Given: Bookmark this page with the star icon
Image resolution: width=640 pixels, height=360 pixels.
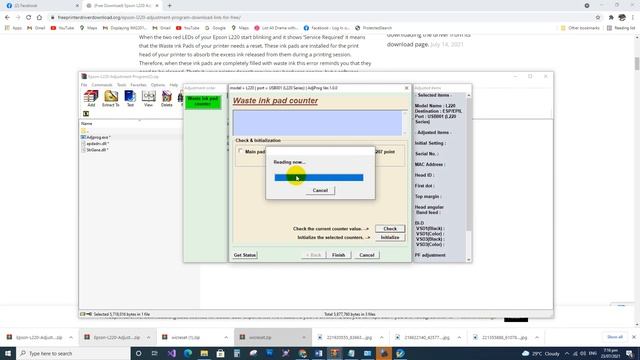Looking at the screenshot, I should tap(598, 18).
